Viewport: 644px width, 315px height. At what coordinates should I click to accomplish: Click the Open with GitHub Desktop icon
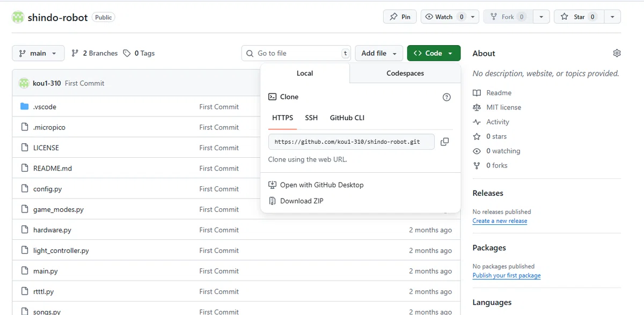[x=272, y=185]
